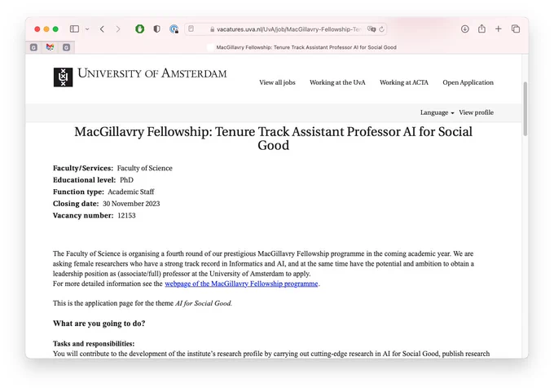Click the University of Amsterdam wordmark
The image size is (554, 392).
coord(152,73)
